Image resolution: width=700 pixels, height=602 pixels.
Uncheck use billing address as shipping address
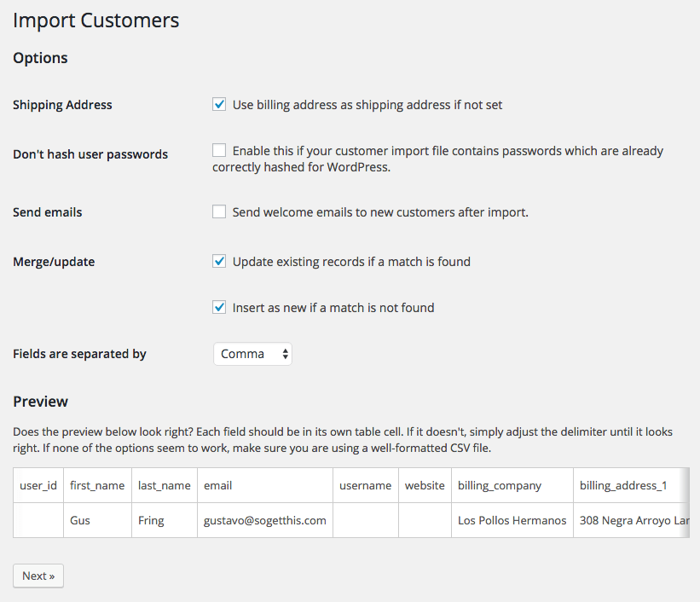(x=219, y=105)
